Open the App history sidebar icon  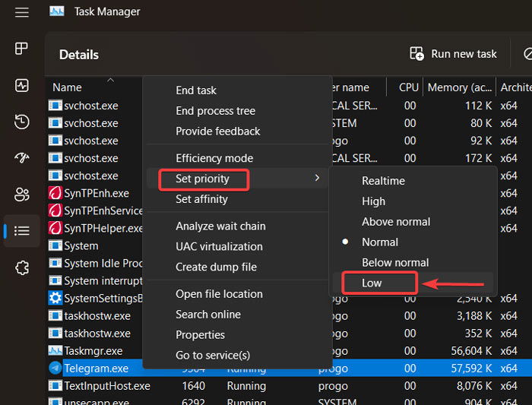coord(21,122)
